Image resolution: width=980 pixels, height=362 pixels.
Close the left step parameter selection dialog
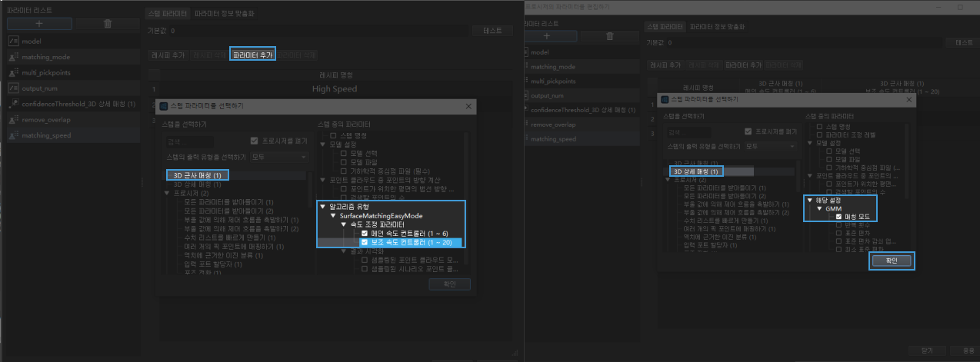(x=468, y=105)
